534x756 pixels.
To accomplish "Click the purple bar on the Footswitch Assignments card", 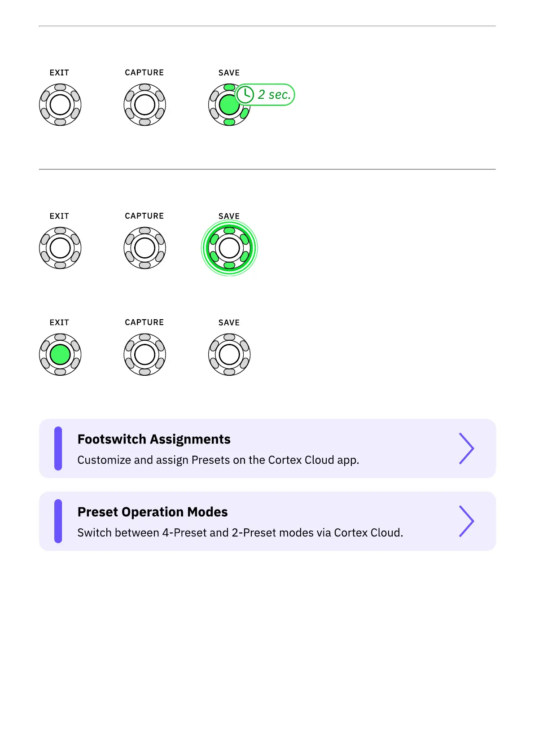I will pos(58,448).
